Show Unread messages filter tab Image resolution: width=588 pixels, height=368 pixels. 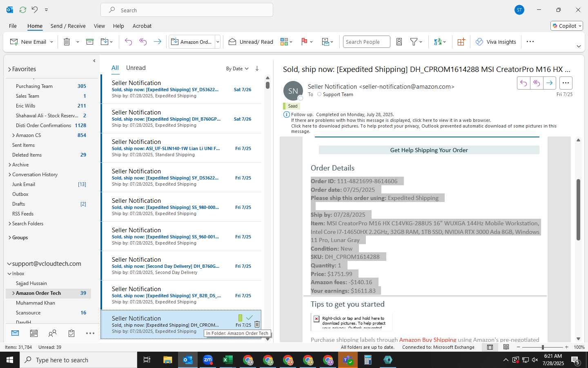click(x=136, y=68)
